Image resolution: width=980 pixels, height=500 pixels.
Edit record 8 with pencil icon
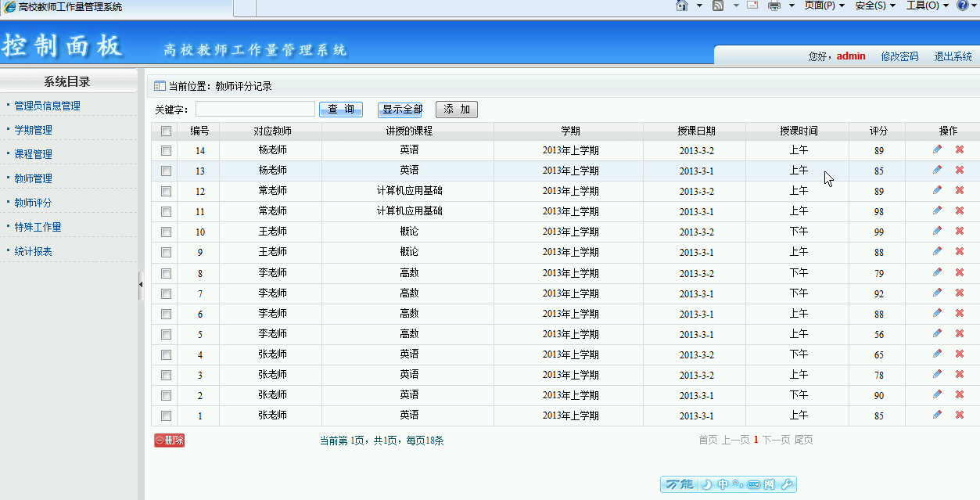(937, 272)
